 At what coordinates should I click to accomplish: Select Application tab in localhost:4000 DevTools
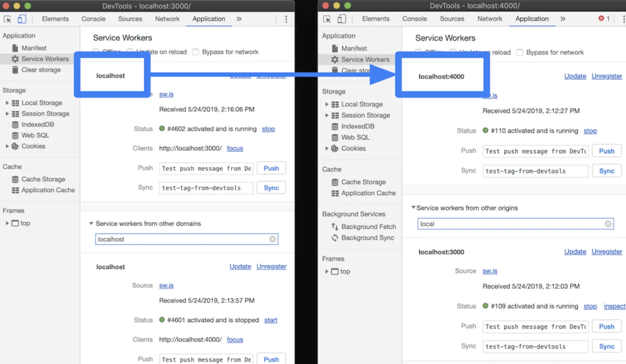click(532, 19)
